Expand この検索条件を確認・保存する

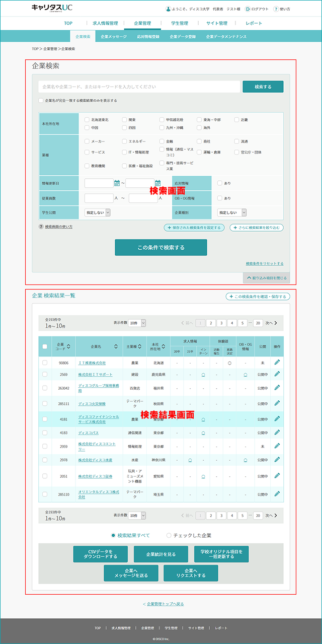click(258, 297)
